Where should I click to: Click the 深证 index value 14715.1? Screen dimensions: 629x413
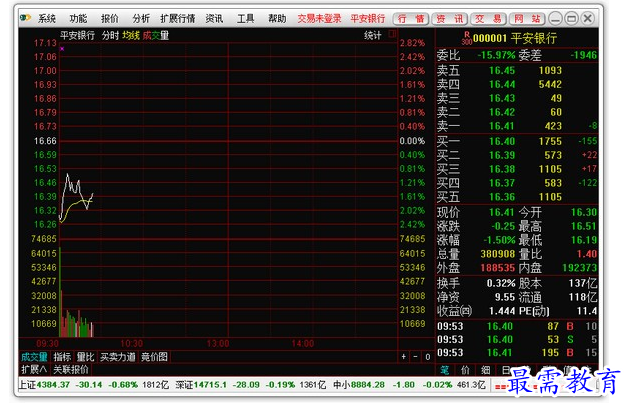[x=210, y=385]
